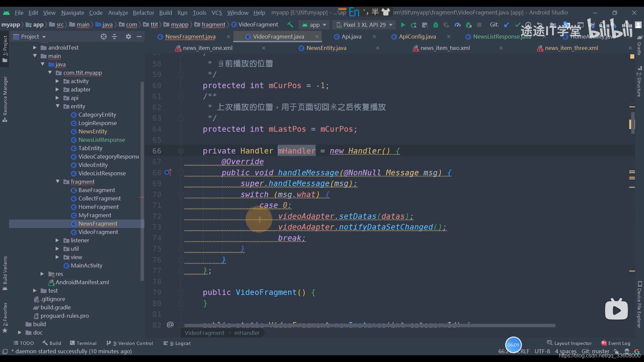Image resolution: width=644 pixels, height=362 pixels.
Task: Open the Project view type dropdown
Action: [30, 37]
